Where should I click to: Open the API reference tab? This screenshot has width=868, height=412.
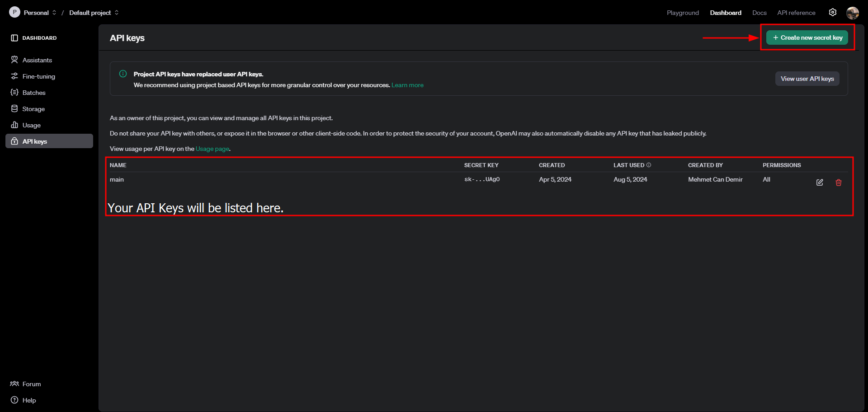796,13
